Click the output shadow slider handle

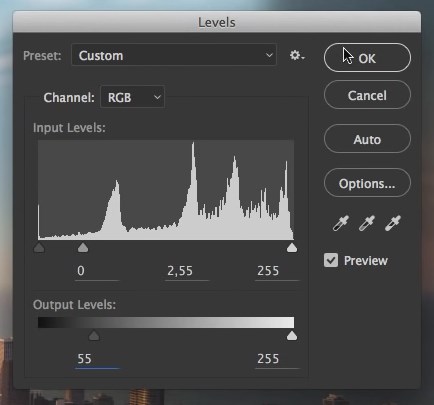click(x=94, y=336)
